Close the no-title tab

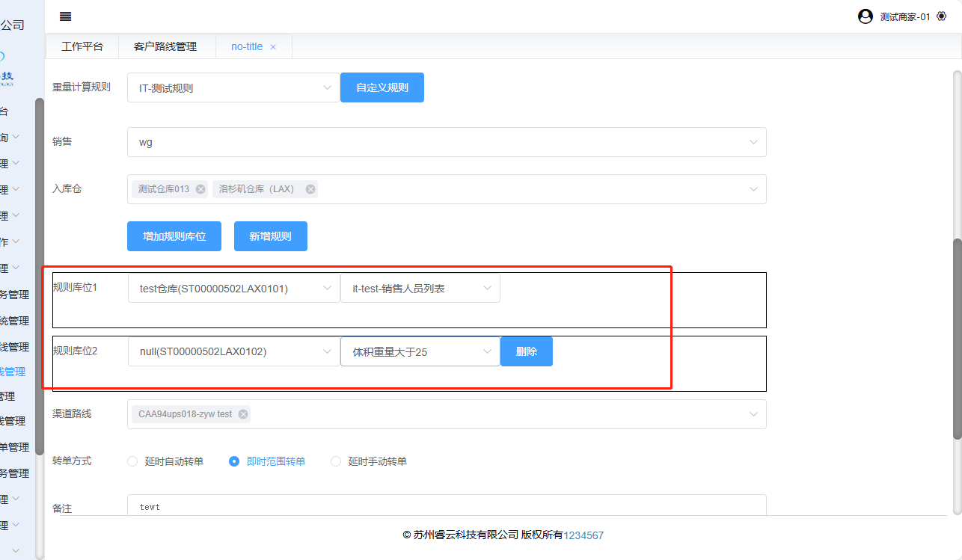tap(273, 47)
